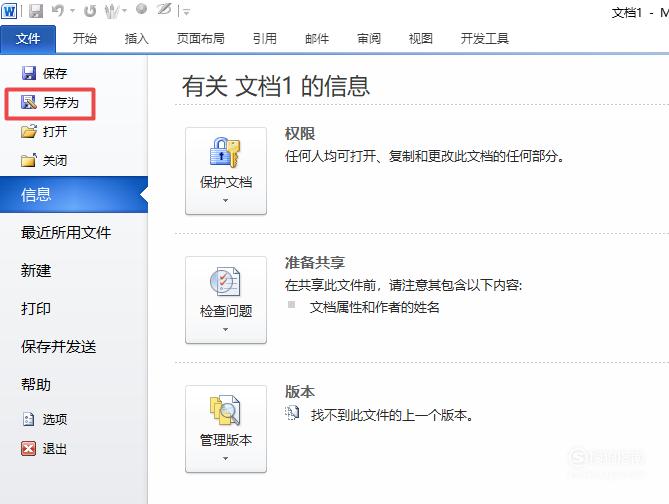
Task: Expand the arrow under 管理版本
Action: (x=226, y=459)
